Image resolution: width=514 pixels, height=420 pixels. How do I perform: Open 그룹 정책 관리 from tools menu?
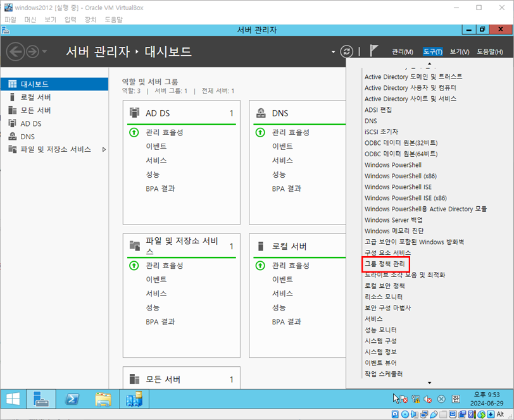(x=385, y=264)
